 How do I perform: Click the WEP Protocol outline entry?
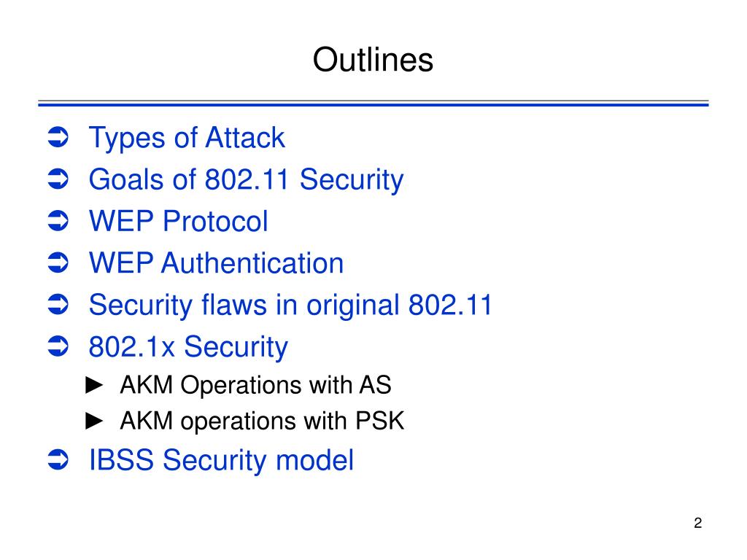point(179,222)
